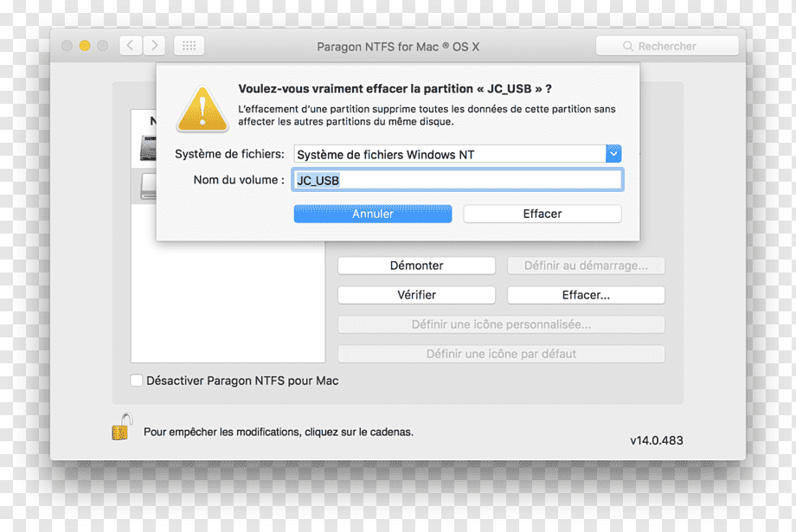Image resolution: width=796 pixels, height=532 pixels.
Task: Click the yellow minimize window button
Action: click(x=85, y=46)
